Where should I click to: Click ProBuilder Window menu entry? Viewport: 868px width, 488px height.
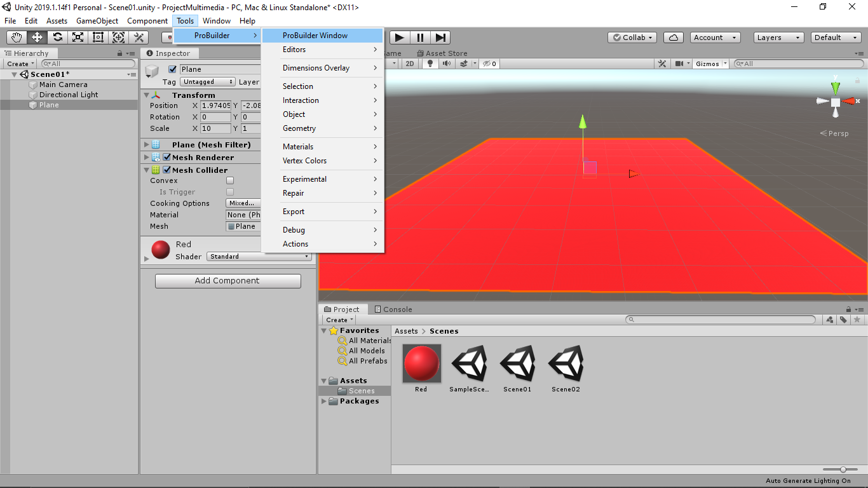coord(322,36)
